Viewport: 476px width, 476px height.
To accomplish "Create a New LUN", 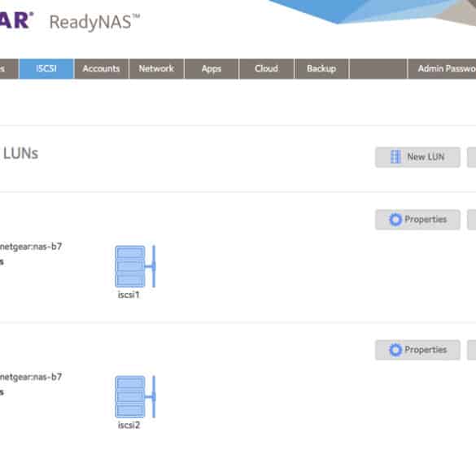I will [417, 157].
